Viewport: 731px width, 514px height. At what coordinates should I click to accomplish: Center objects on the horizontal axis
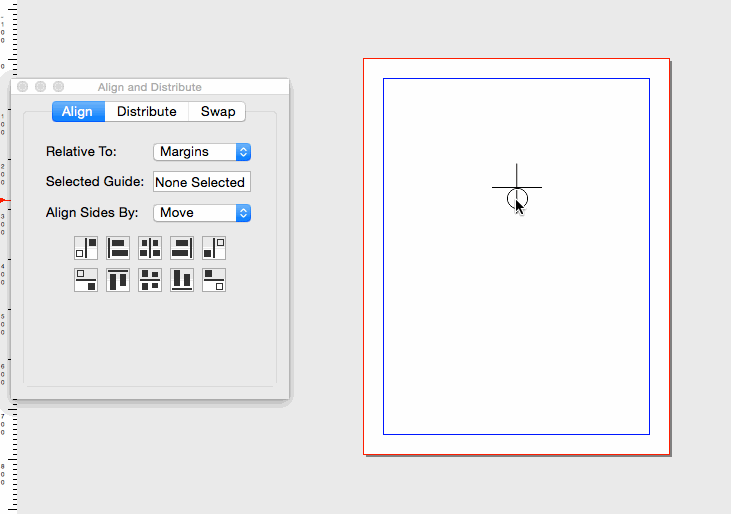click(x=150, y=280)
